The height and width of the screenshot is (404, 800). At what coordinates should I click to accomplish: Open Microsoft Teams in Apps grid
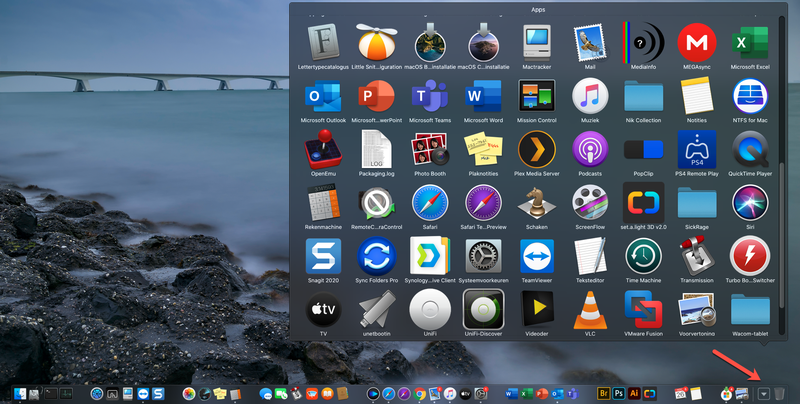coord(430,97)
